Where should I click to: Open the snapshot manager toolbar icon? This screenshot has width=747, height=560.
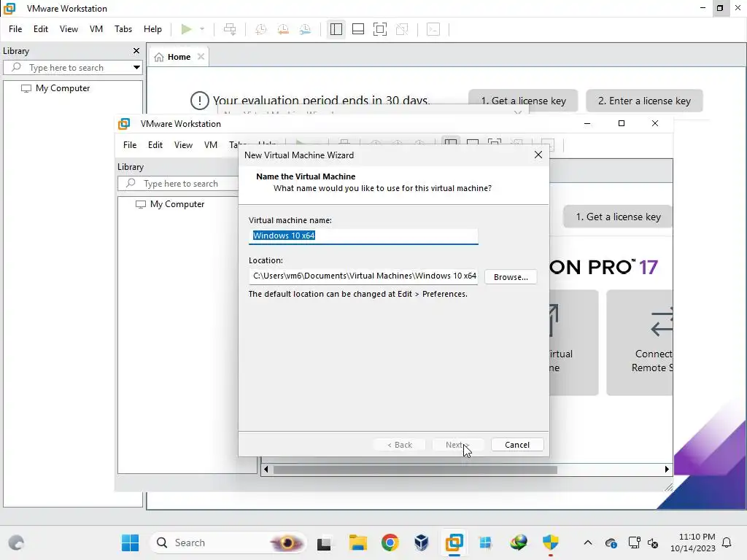pos(305,29)
